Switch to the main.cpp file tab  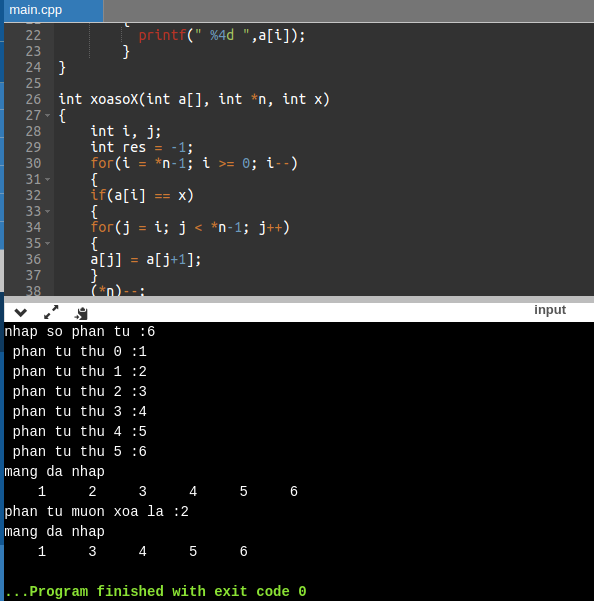click(36, 10)
